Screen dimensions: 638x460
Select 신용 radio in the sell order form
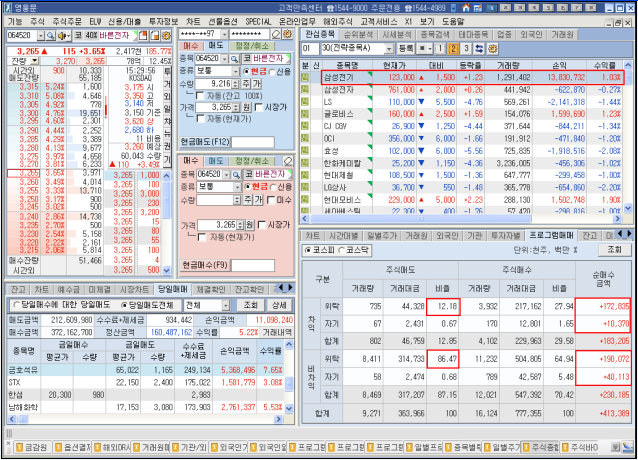(x=272, y=72)
